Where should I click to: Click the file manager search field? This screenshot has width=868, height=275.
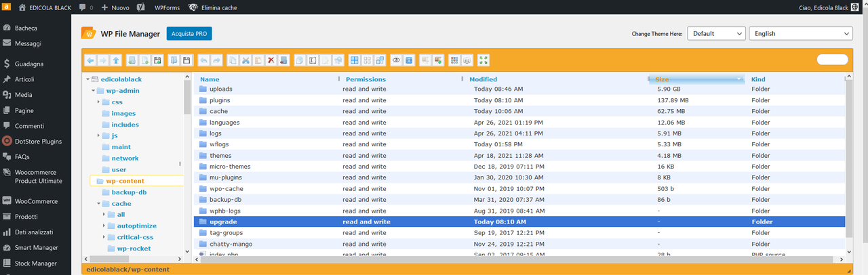[x=832, y=60]
